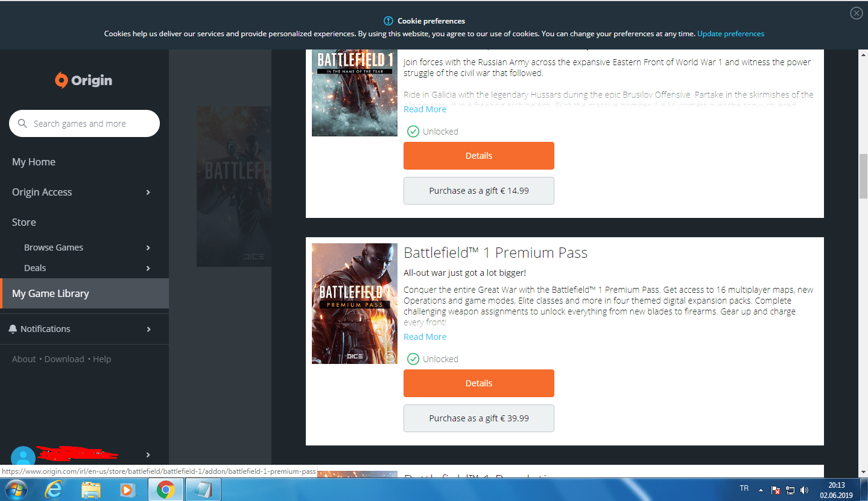Viewport: 868px width, 501px height.
Task: Switch to the Notepad window in the taskbar
Action: (203, 490)
